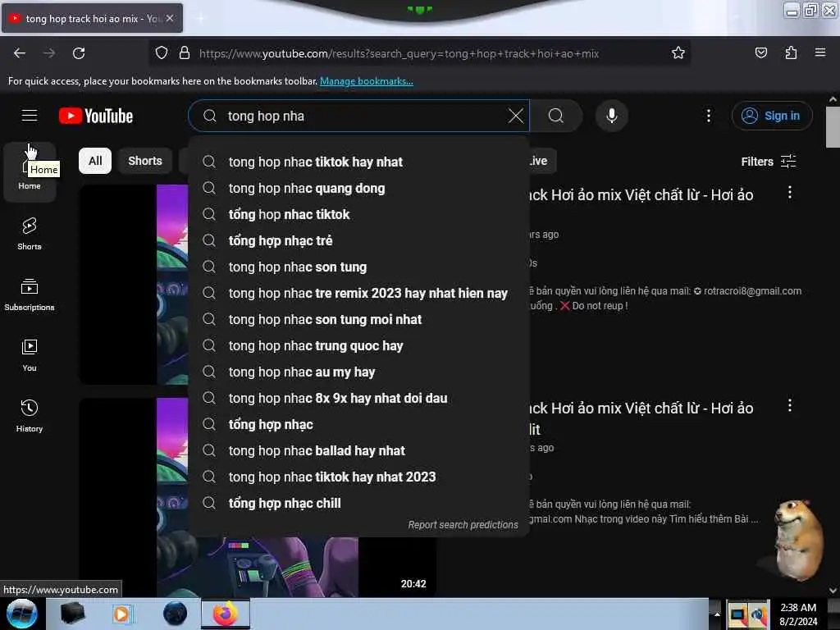The height and width of the screenshot is (630, 840).
Task: Open the Filters options
Action: coord(768,162)
